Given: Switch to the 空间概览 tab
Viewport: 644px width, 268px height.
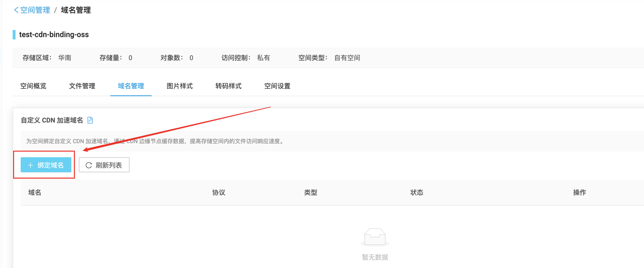Looking at the screenshot, I should (x=33, y=86).
